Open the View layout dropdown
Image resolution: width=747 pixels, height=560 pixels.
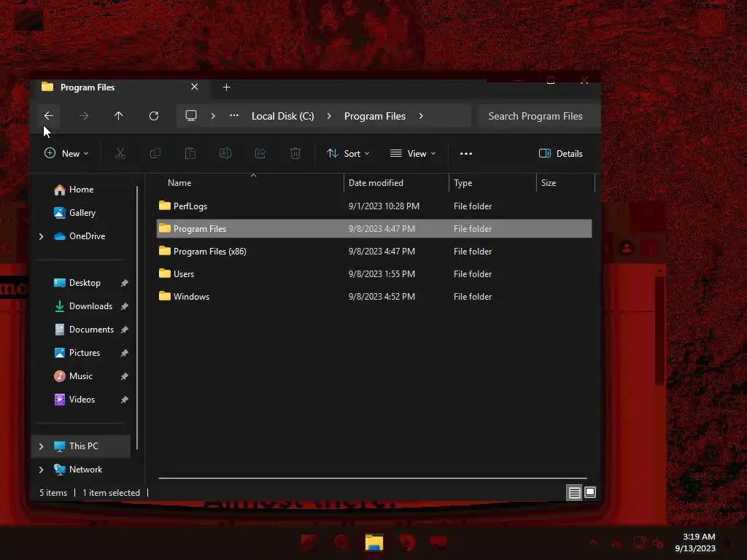(413, 153)
